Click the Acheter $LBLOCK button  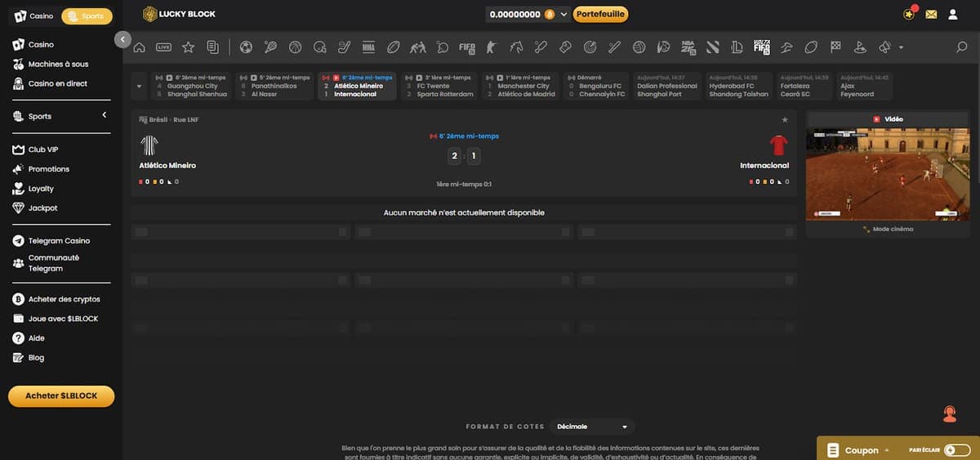(61, 395)
